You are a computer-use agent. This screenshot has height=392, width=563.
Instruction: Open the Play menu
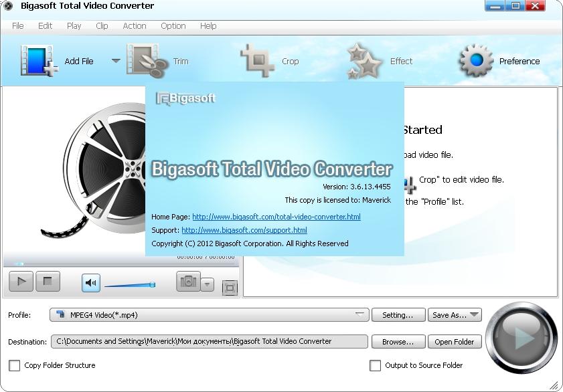(x=74, y=26)
